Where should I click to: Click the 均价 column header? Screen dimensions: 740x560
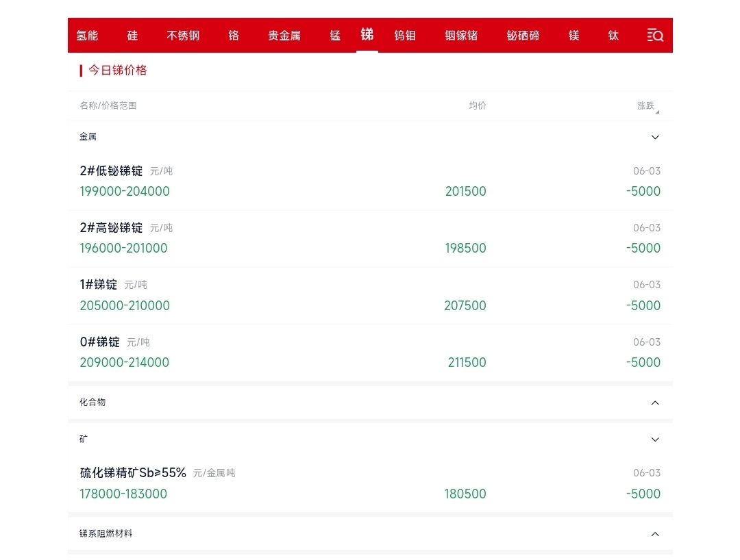478,105
